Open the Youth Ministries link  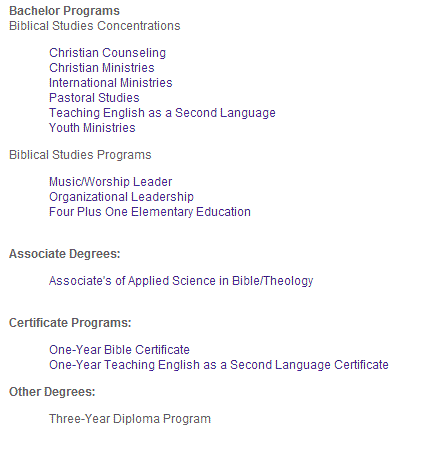[x=92, y=128]
